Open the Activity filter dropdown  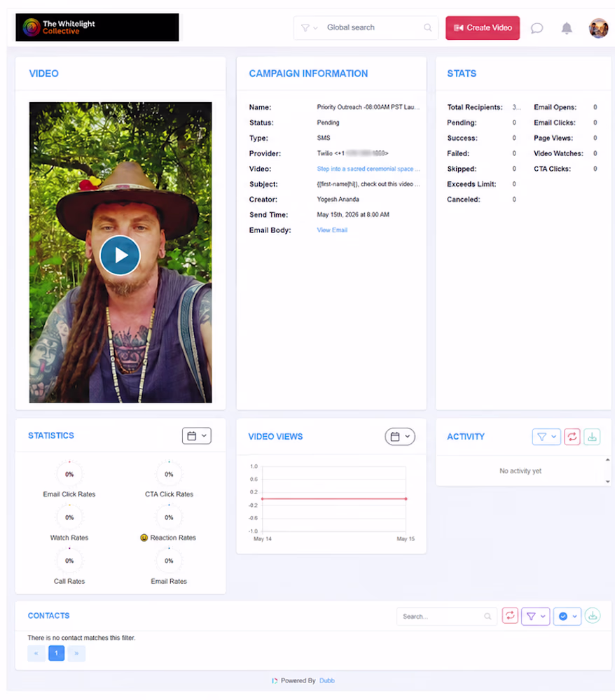coord(546,437)
